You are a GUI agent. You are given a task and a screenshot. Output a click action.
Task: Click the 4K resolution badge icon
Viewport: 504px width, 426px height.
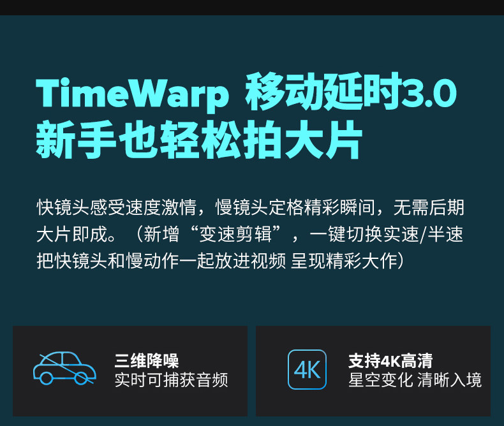pyautogui.click(x=307, y=369)
